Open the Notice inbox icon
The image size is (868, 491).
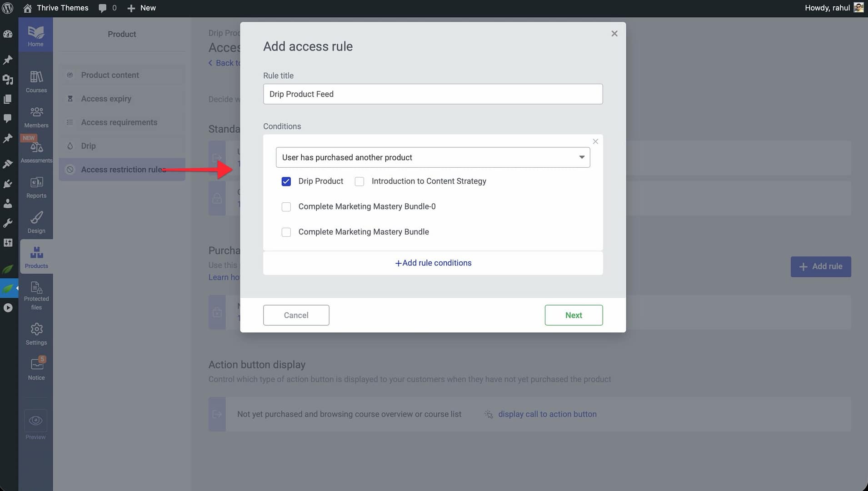pos(36,364)
